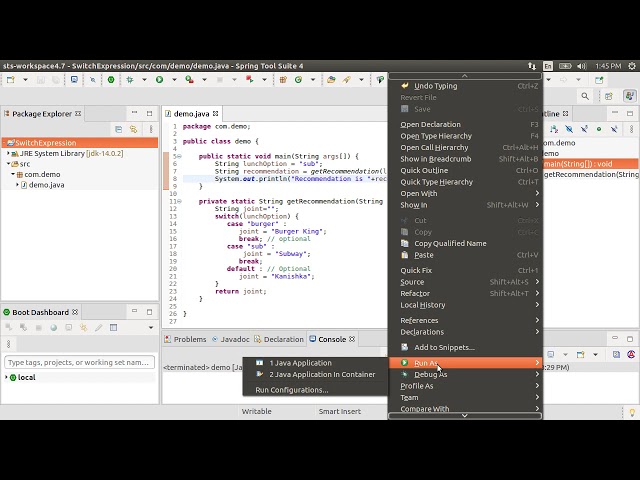Click the Open Console monitor toolbar icon

tap(74, 80)
